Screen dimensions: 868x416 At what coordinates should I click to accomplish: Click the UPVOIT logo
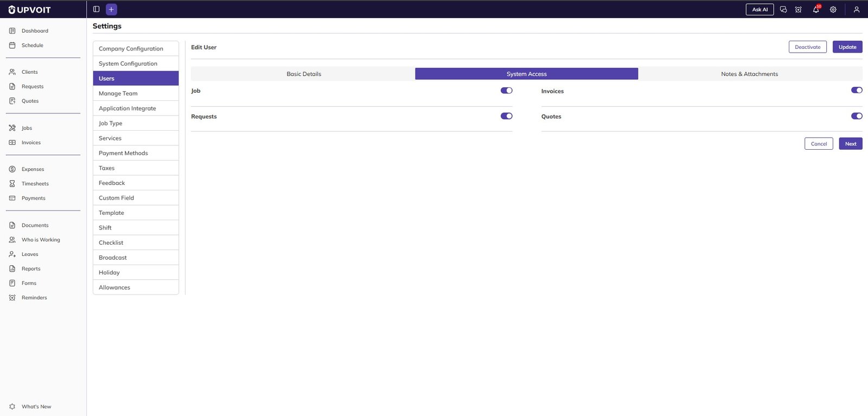pyautogui.click(x=30, y=10)
